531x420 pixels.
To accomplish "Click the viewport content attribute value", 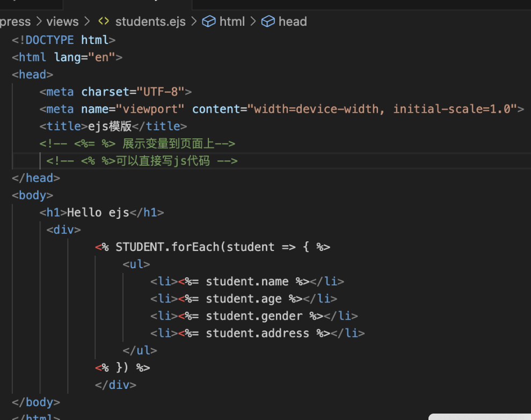I will (382, 109).
